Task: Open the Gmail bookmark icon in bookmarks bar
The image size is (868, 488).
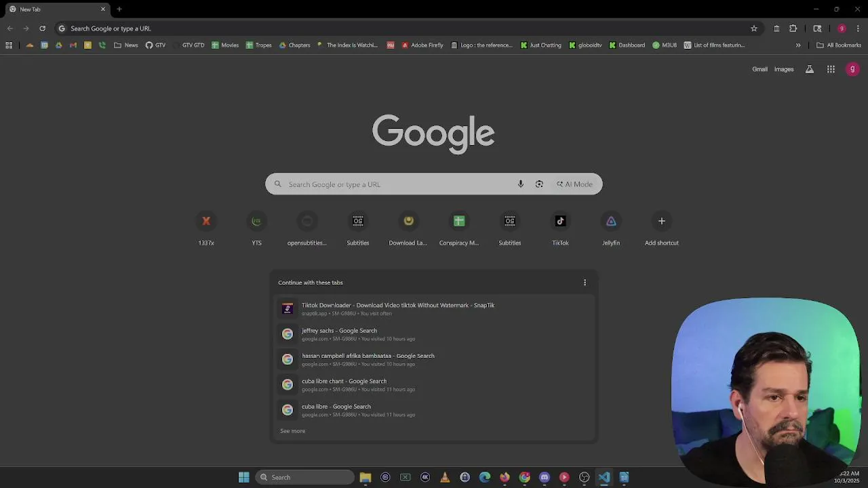Action: [73, 45]
